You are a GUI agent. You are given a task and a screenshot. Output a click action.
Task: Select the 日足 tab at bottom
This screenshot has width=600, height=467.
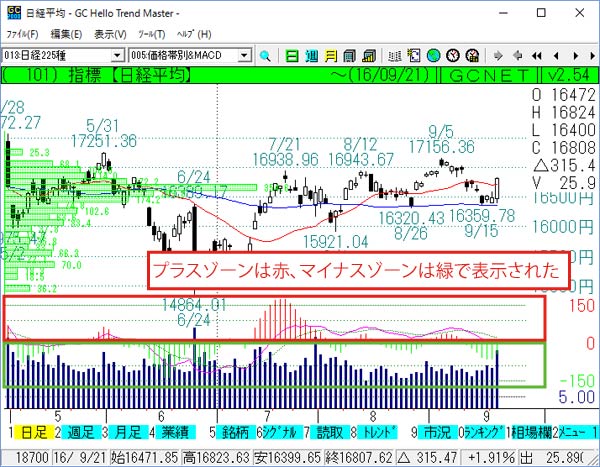(34, 433)
